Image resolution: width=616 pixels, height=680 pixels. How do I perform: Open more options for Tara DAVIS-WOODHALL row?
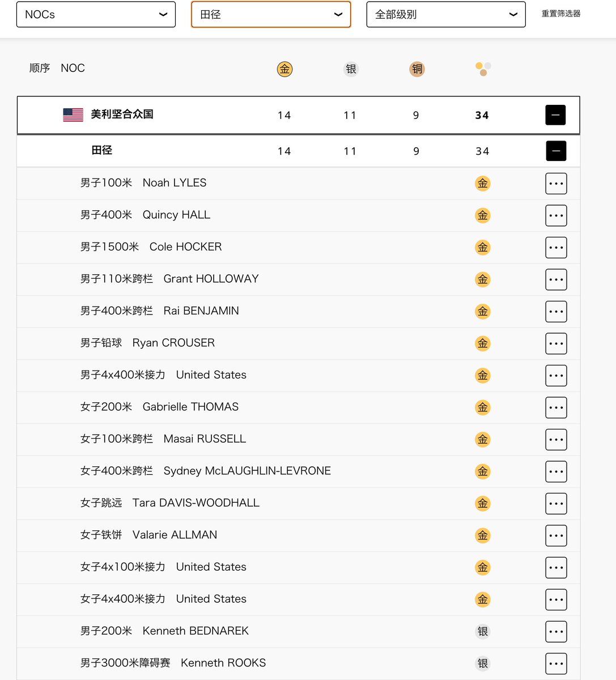[x=556, y=504]
